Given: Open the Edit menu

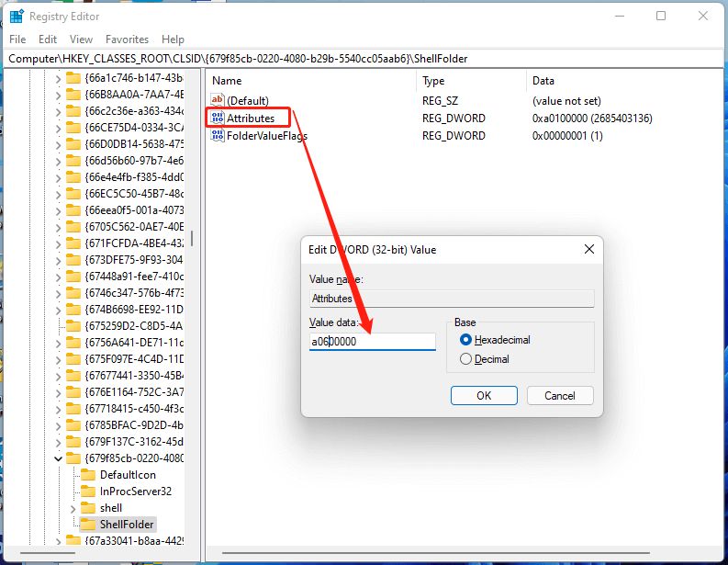Looking at the screenshot, I should pos(48,40).
